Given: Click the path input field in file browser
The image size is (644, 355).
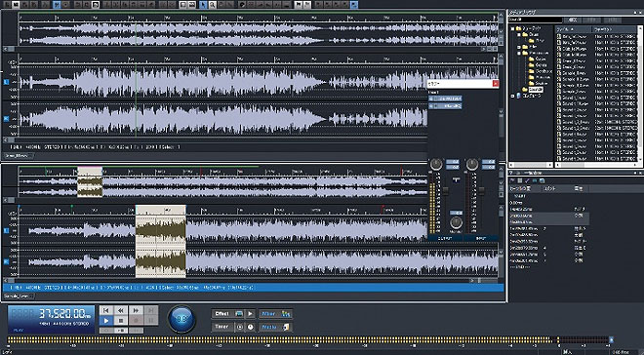Looking at the screenshot, I should point(535,20).
